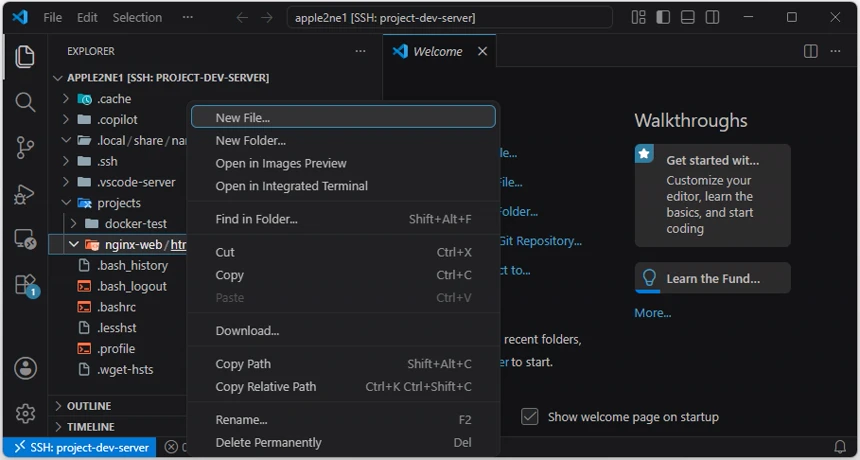Open the Explorer view in activity bar
This screenshot has width=860, height=460.
(25, 57)
